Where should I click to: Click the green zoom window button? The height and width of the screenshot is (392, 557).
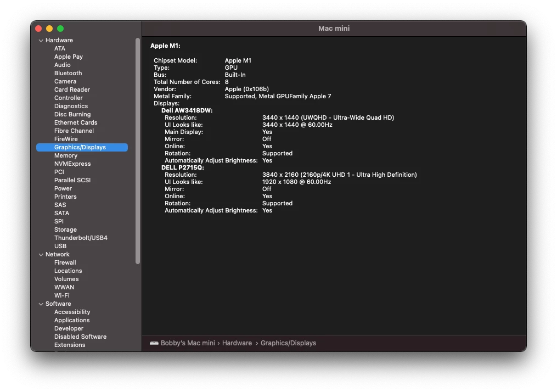click(60, 29)
